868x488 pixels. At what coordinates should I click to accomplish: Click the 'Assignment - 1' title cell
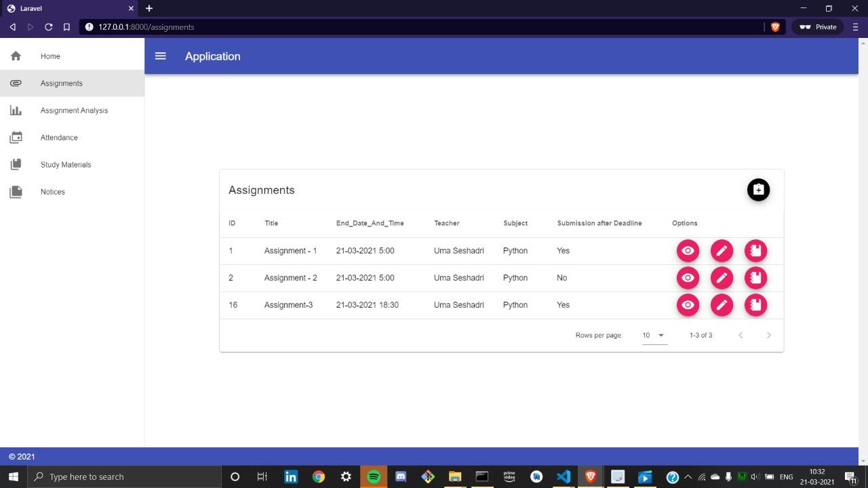click(x=290, y=251)
